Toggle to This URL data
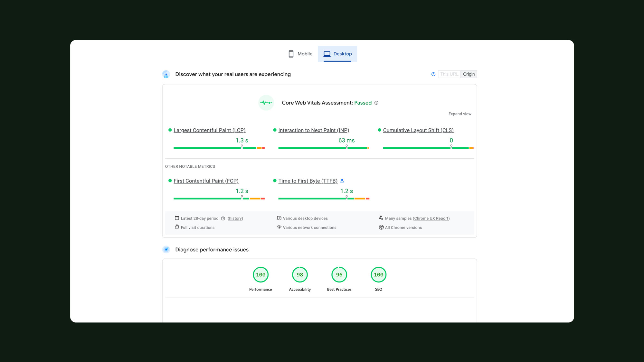Screen dimensions: 644x362 (x=449, y=74)
